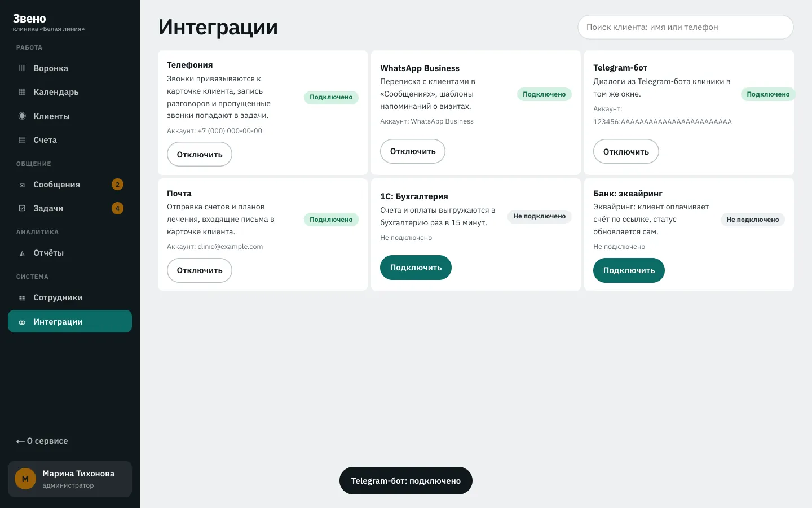Click Марина Тихонова's avatar
The height and width of the screenshot is (508, 812).
pos(25,479)
